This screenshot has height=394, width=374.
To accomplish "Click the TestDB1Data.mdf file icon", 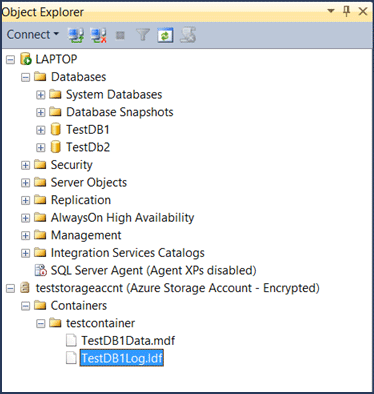I will point(71,340).
